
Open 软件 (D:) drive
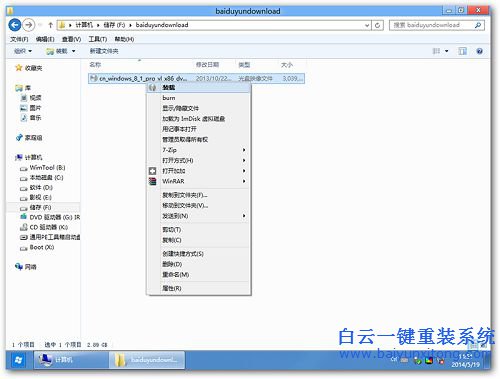click(36, 187)
